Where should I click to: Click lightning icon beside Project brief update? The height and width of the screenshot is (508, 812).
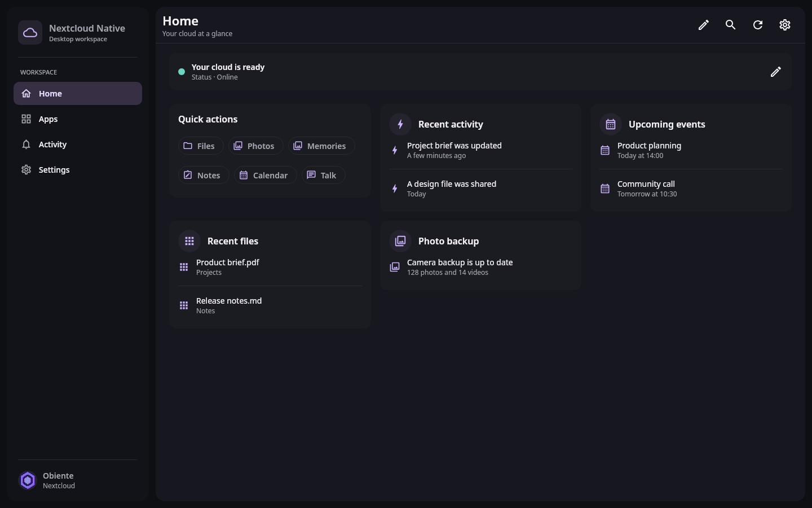click(395, 150)
